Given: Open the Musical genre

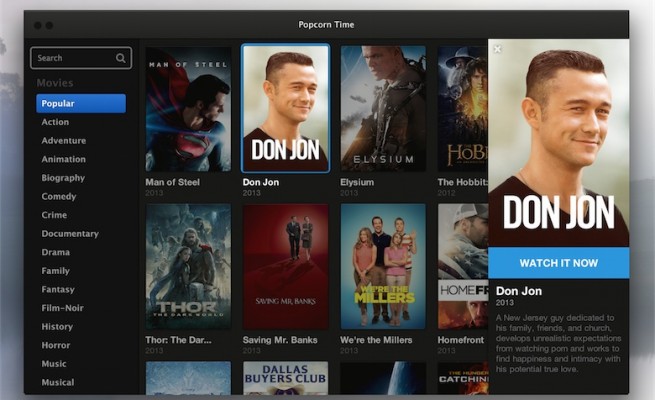Looking at the screenshot, I should click(x=58, y=382).
